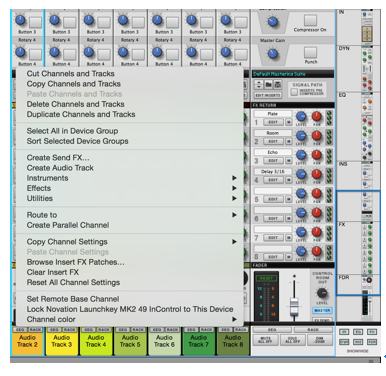Enable Inserts Pre Compressor checkbox
386x376 pixels.
tap(294, 92)
